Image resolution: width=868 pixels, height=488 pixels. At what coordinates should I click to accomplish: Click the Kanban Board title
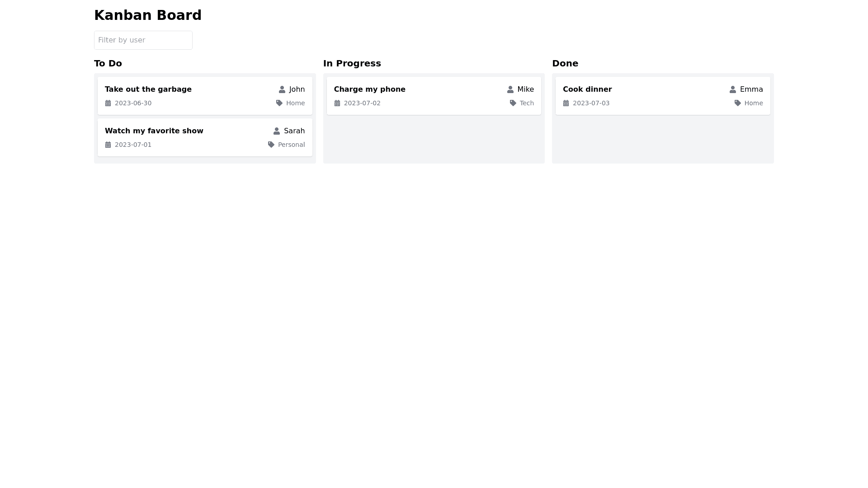[x=147, y=15]
